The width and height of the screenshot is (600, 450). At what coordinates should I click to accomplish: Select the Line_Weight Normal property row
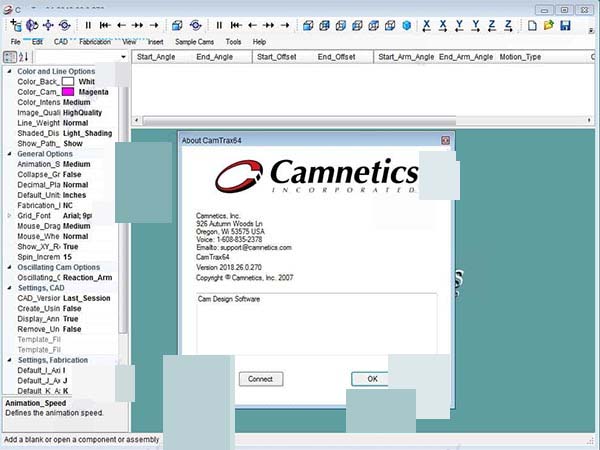point(60,123)
